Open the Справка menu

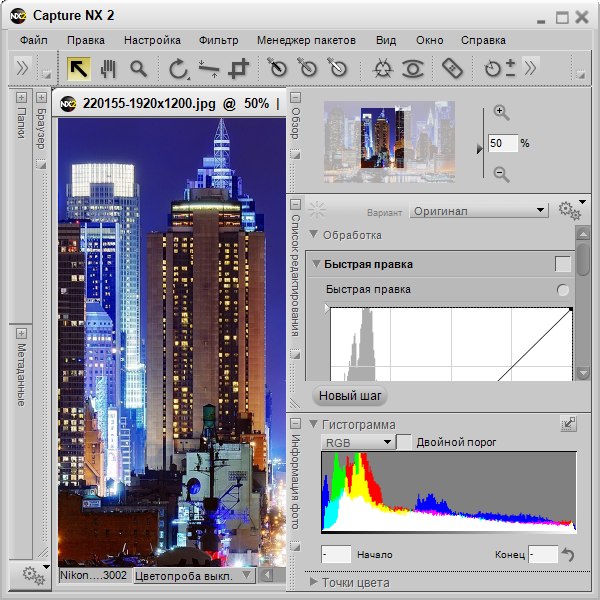[x=483, y=40]
